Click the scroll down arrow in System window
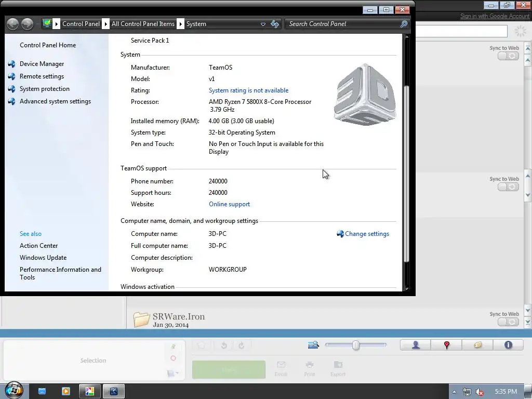 pyautogui.click(x=406, y=288)
